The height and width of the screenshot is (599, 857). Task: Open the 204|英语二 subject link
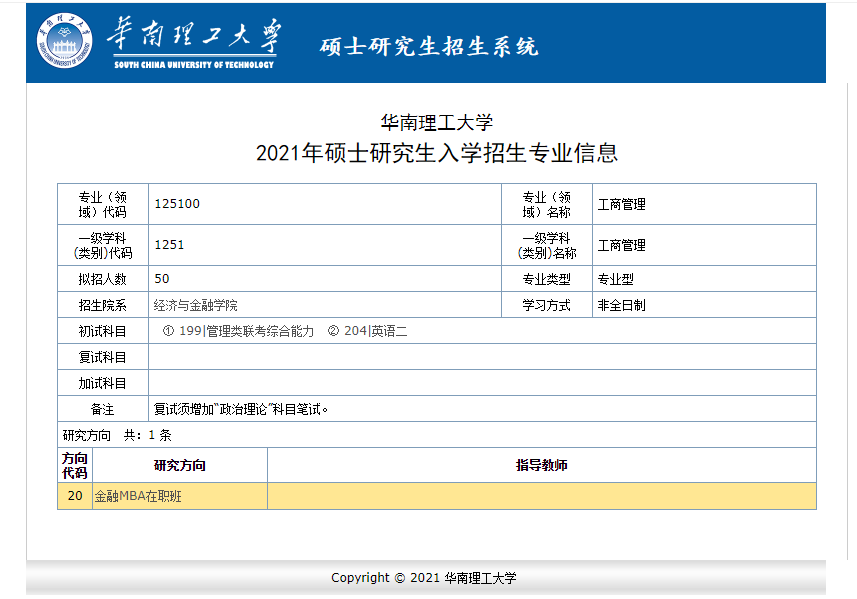375,331
